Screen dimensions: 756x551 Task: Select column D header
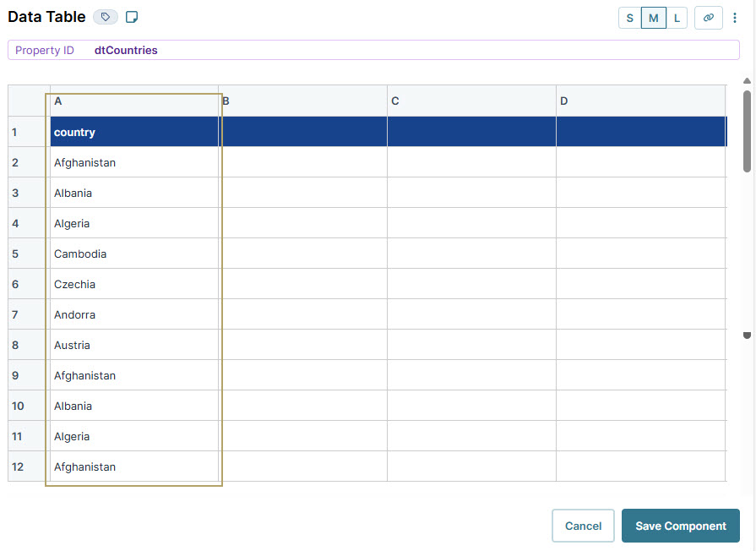click(x=641, y=101)
